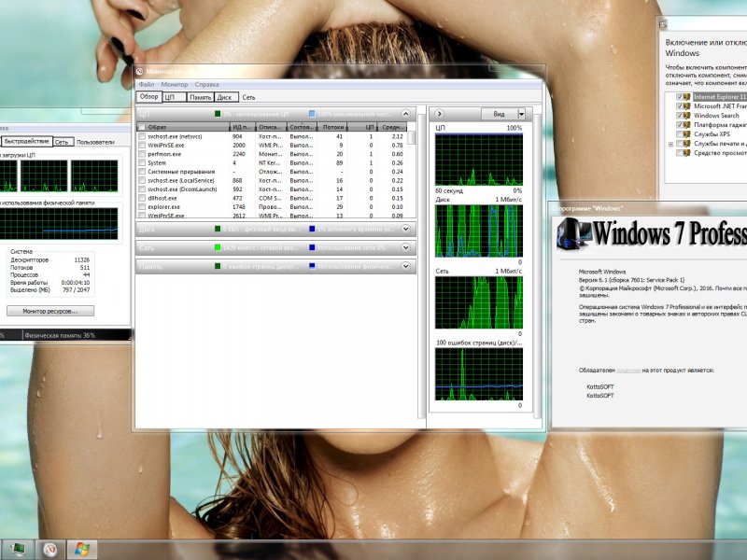Image resolution: width=747 pixels, height=560 pixels.
Task: Click bright green network I/O swatch
Action: click(x=218, y=247)
